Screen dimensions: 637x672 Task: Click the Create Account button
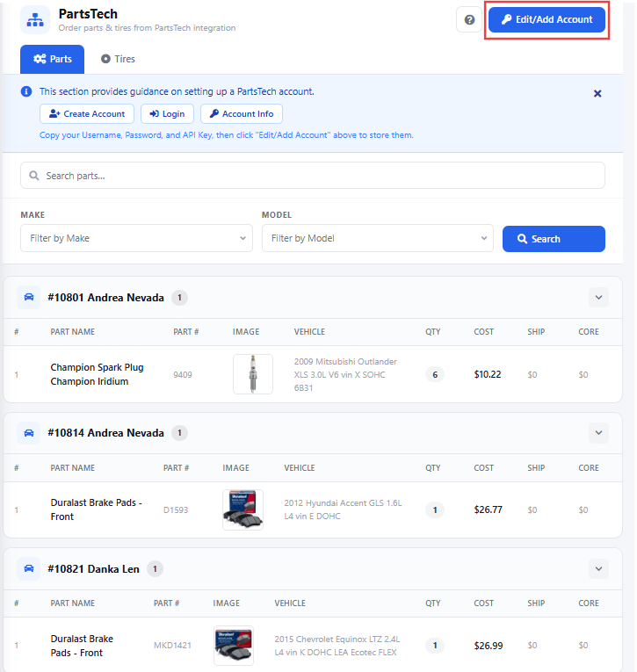[x=87, y=114]
